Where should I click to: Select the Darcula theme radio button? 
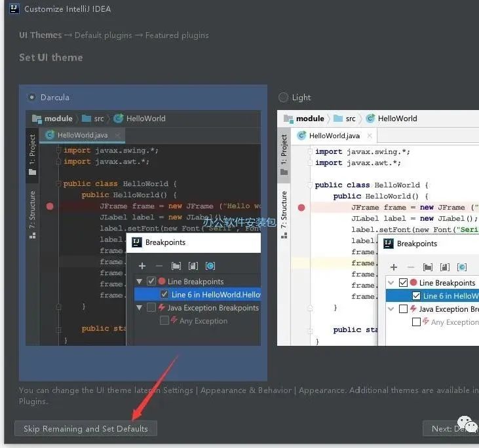click(31, 97)
